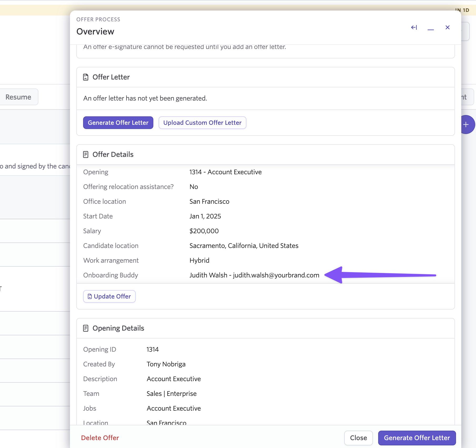
Task: Click the 1314 - Account Executive opening value
Action: point(225,172)
